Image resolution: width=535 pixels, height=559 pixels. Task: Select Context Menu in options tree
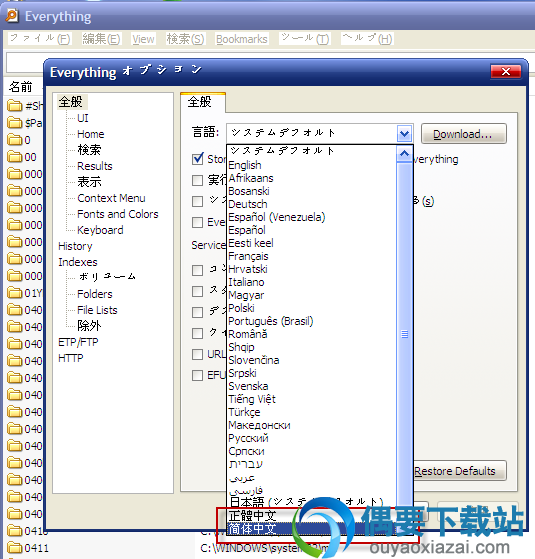[111, 198]
